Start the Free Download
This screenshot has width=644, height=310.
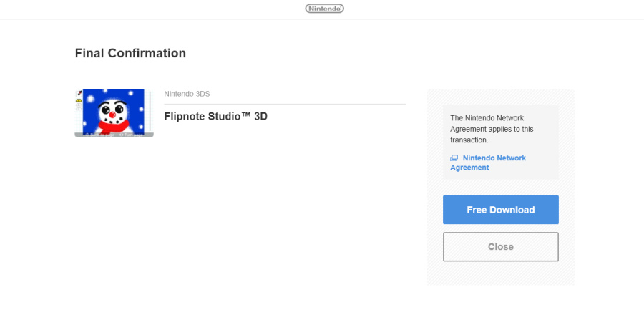[x=501, y=210]
